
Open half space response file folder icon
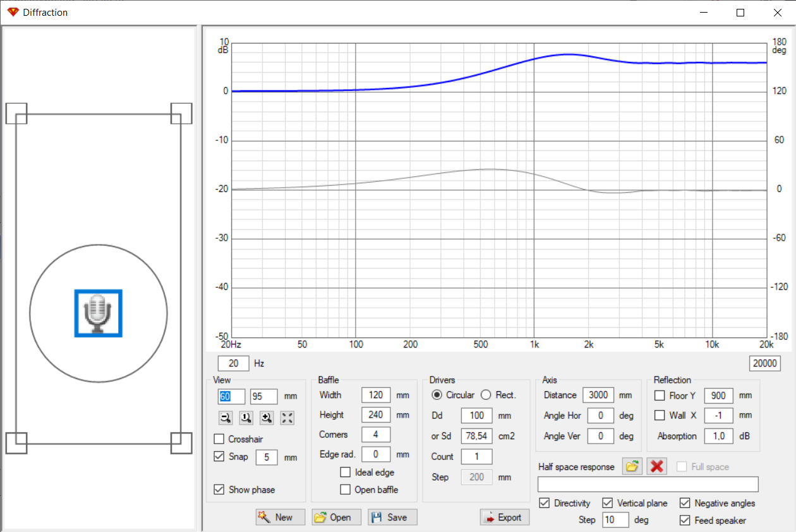point(631,466)
